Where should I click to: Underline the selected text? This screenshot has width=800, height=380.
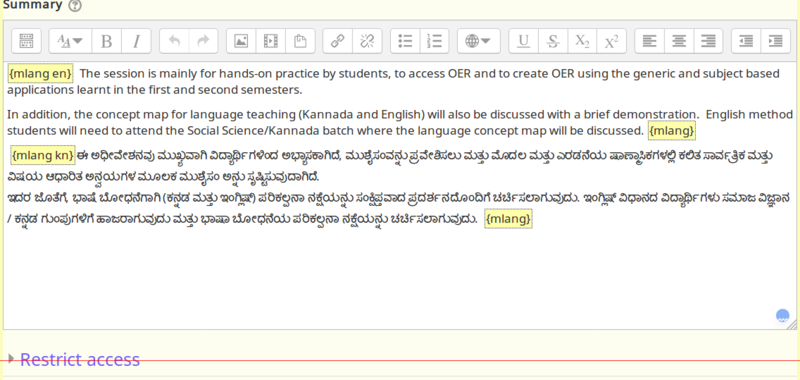click(x=523, y=41)
